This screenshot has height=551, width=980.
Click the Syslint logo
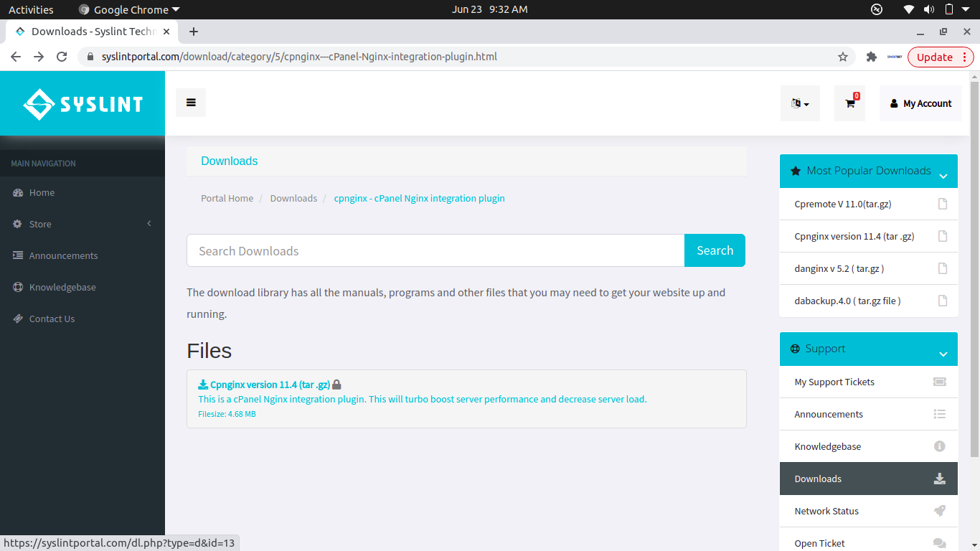click(x=83, y=104)
